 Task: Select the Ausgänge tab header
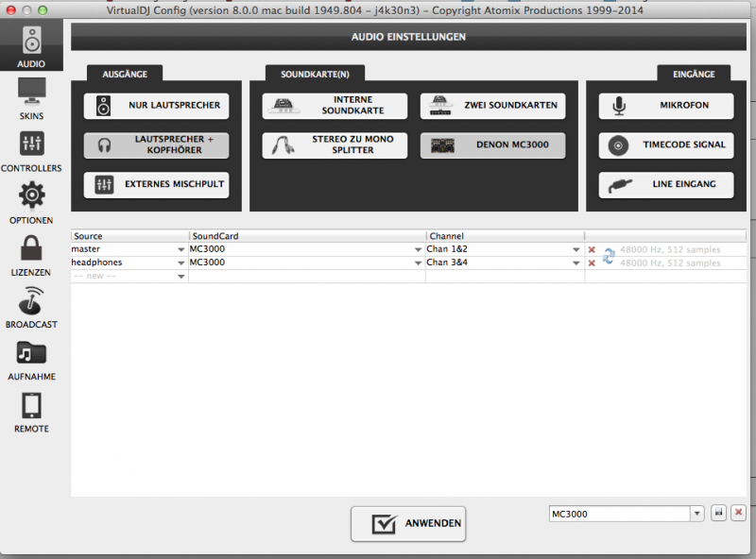click(x=125, y=74)
